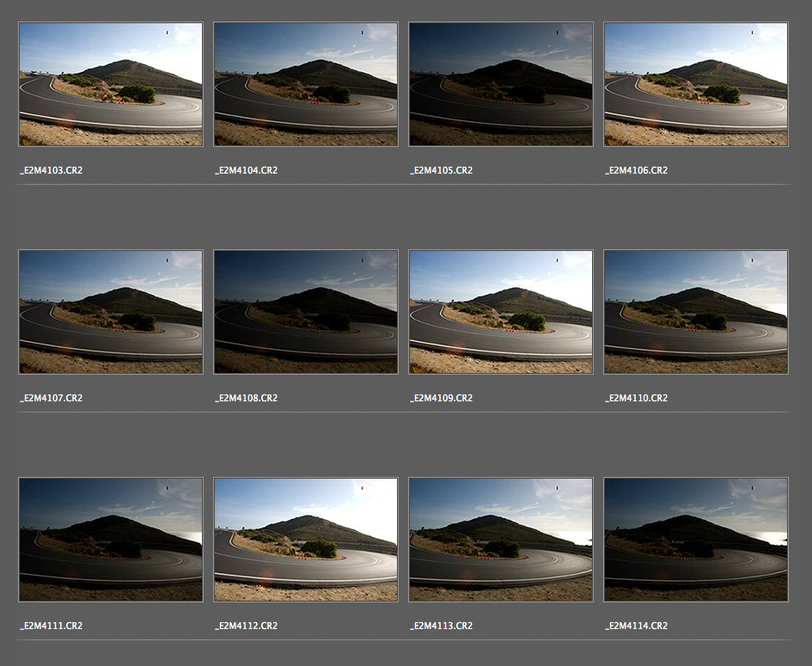
Task: Select the _E2M4103.CR2 photo thumbnail
Action: pyautogui.click(x=110, y=84)
